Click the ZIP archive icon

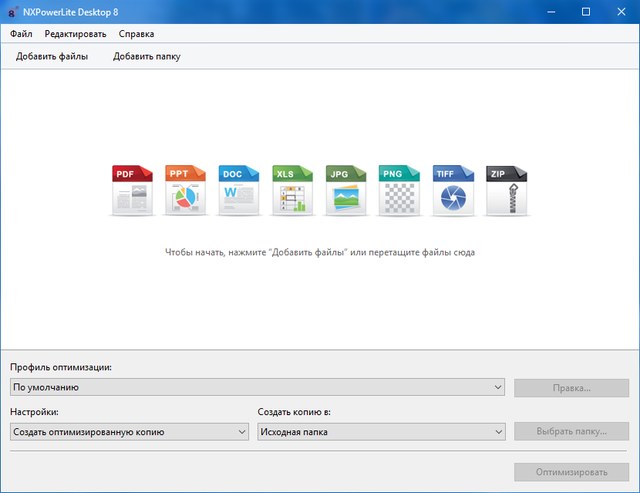pos(506,191)
